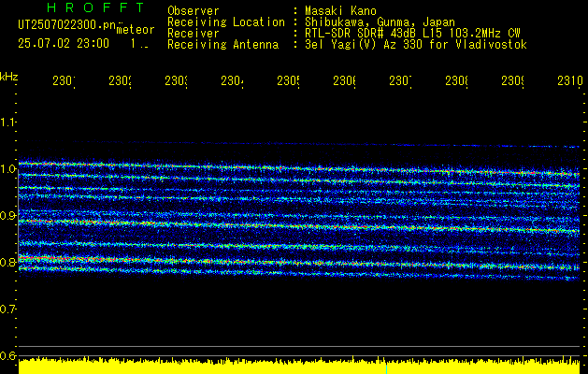The width and height of the screenshot is (588, 374).
Task: Click the word meteor
Action: (x=136, y=30)
